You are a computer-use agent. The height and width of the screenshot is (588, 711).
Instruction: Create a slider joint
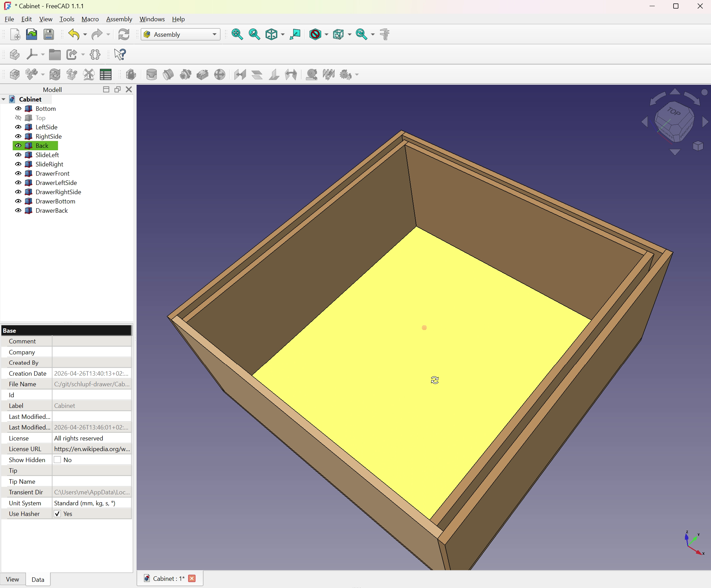coord(202,74)
